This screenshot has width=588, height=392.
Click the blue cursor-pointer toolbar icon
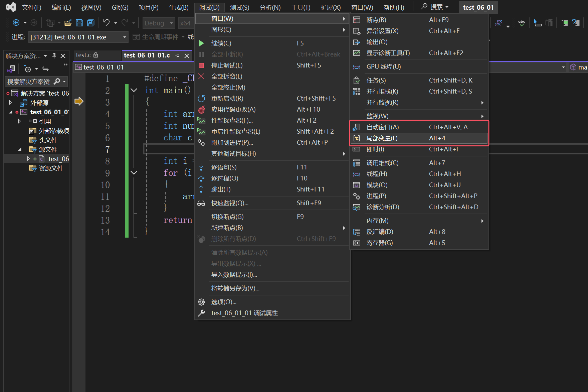(537, 23)
